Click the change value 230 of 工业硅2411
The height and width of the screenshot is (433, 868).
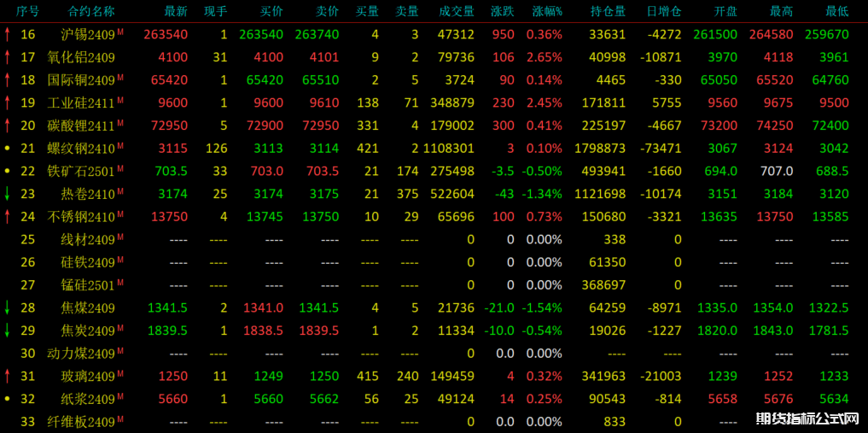coord(504,102)
